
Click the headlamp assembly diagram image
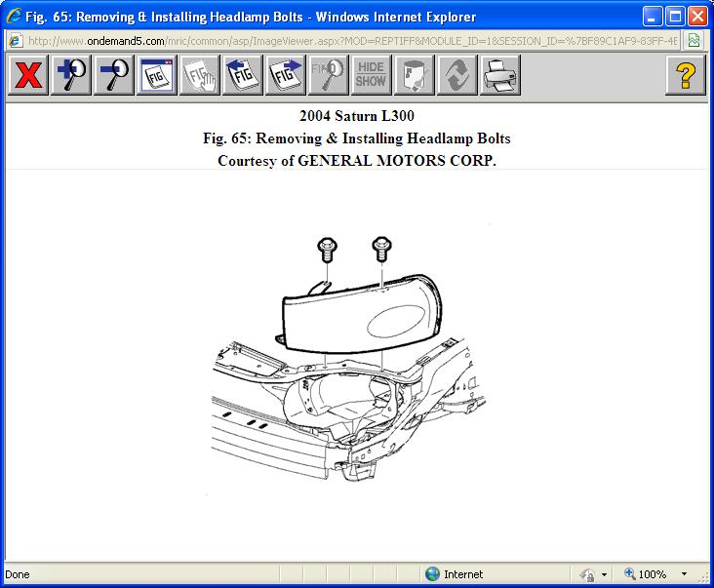tap(349, 360)
